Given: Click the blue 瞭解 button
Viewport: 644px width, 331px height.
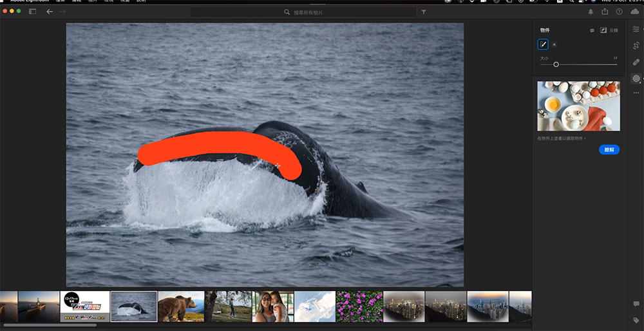Looking at the screenshot, I should click(609, 149).
